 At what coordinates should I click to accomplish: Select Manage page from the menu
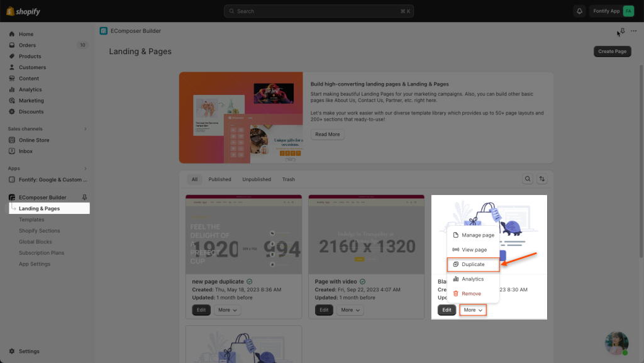click(x=473, y=235)
